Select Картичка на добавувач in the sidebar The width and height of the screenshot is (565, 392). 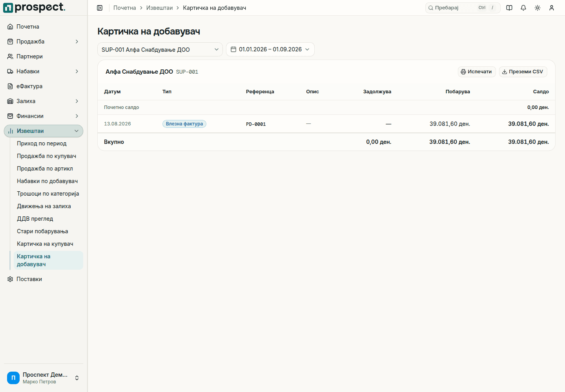click(x=48, y=260)
